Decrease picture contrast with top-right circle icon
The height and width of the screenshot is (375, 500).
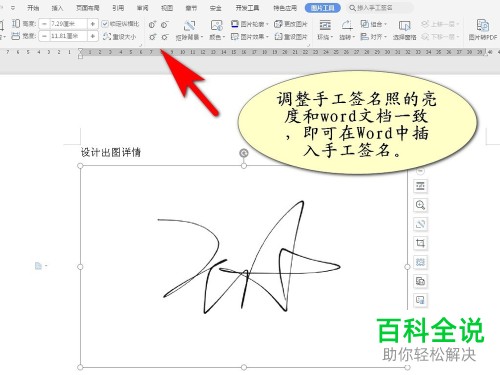coord(165,24)
